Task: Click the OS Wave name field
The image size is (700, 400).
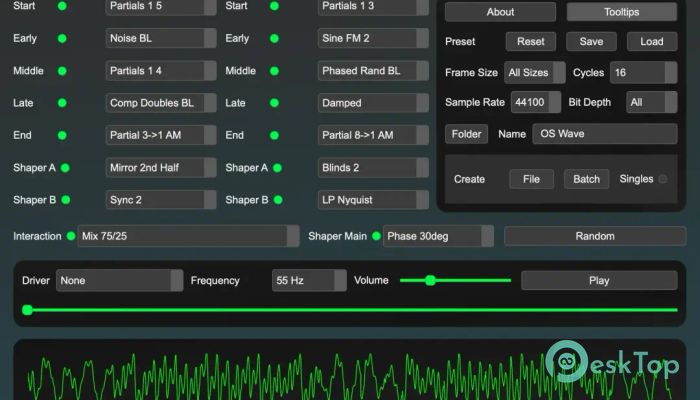Action: point(603,134)
